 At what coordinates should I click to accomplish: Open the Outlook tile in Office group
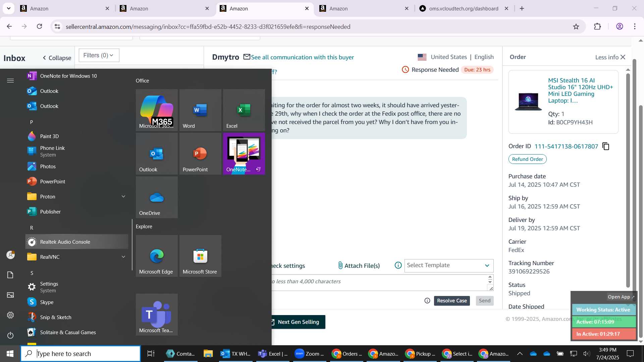157,154
